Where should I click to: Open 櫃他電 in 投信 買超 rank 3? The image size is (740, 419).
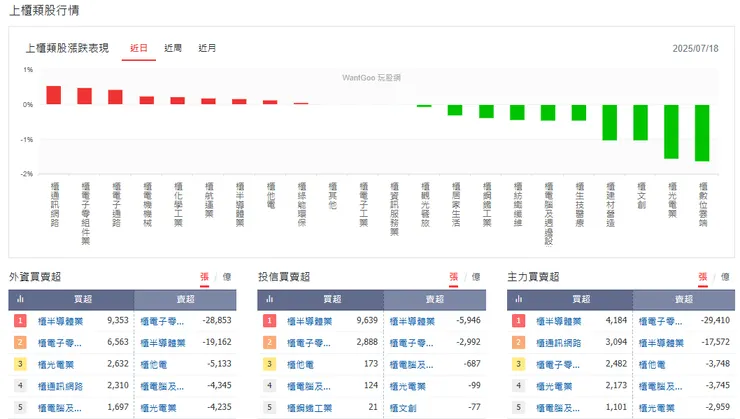tap(300, 365)
